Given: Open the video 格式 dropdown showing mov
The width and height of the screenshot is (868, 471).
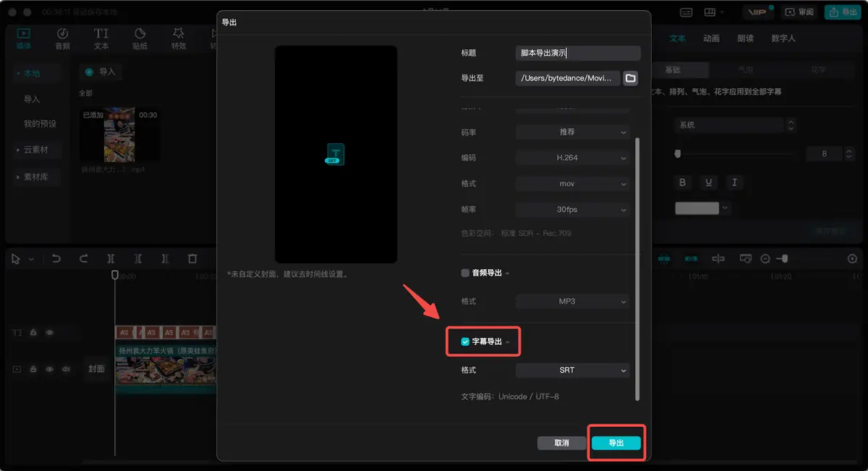Looking at the screenshot, I should 572,184.
